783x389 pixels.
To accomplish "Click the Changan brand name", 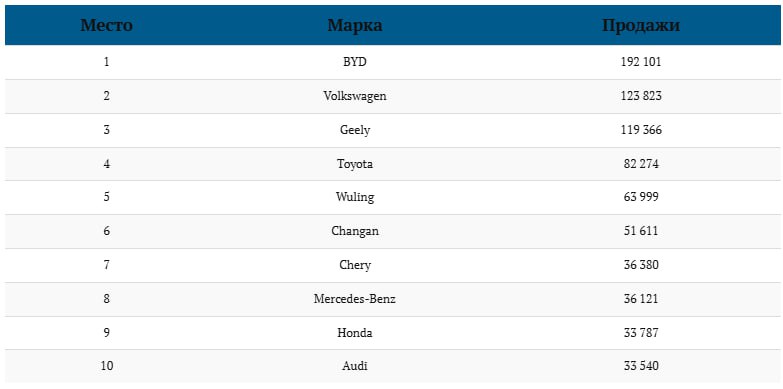I will 355,231.
